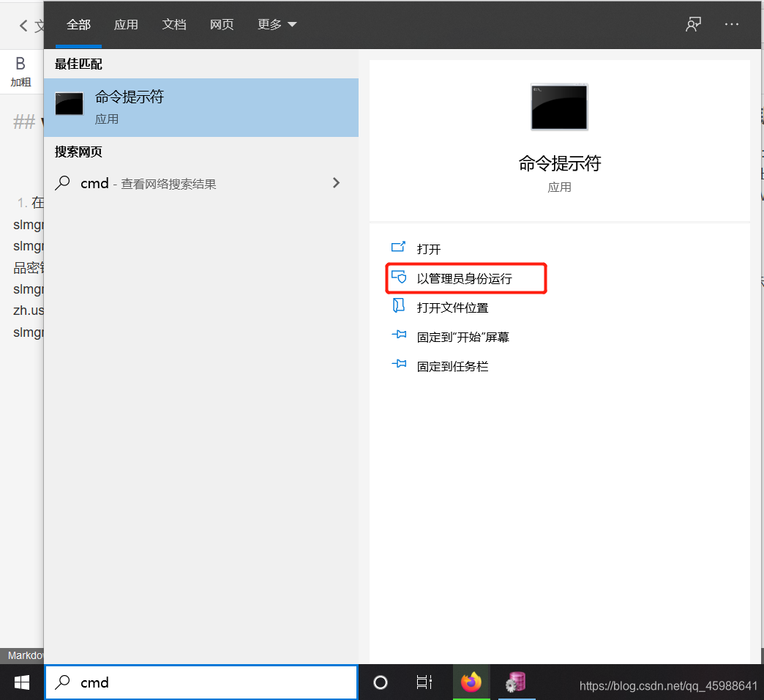Open the Start menu
The image size is (764, 700).
(x=21, y=682)
